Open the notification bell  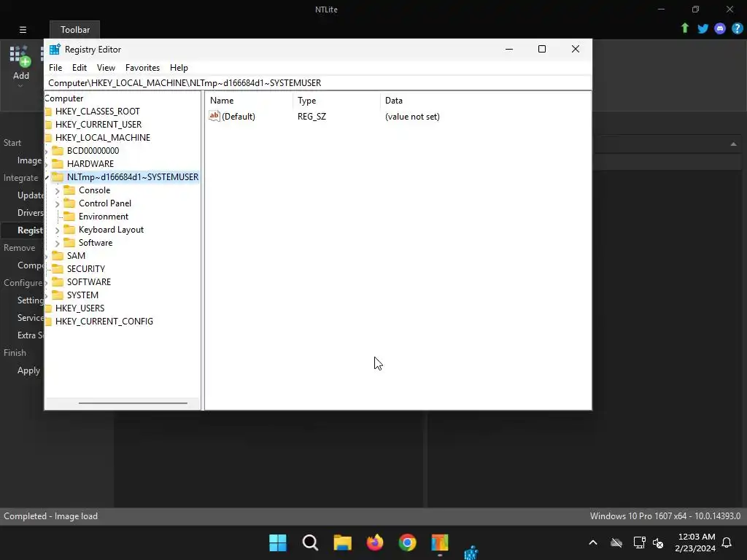[727, 542]
